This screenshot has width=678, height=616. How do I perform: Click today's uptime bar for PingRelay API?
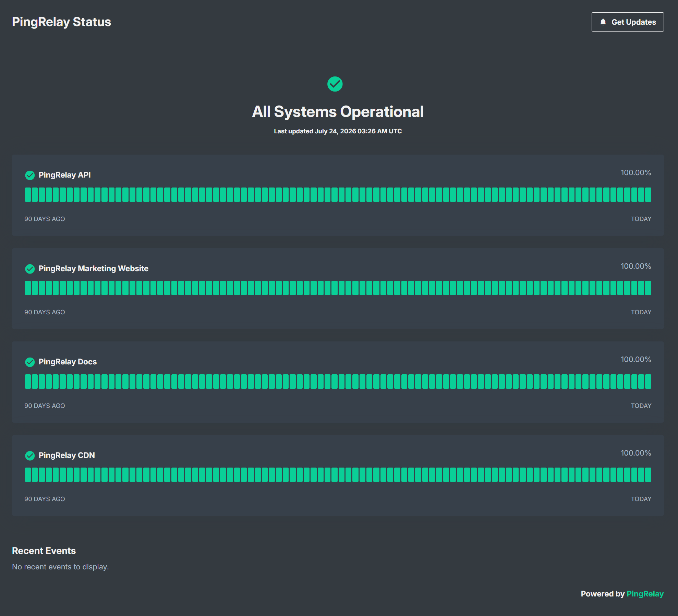click(648, 194)
